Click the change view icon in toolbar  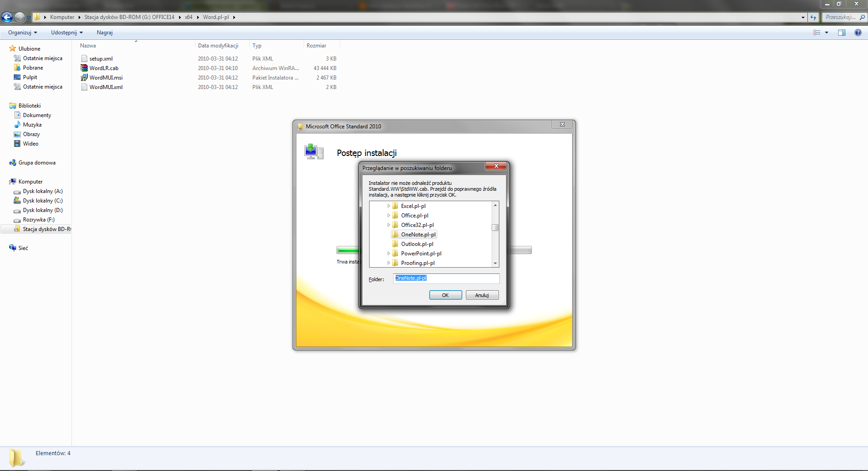[x=816, y=33]
